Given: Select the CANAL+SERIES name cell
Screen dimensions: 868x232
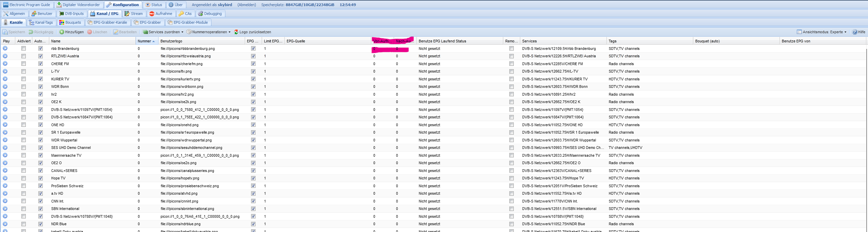Looking at the screenshot, I should point(92,171).
